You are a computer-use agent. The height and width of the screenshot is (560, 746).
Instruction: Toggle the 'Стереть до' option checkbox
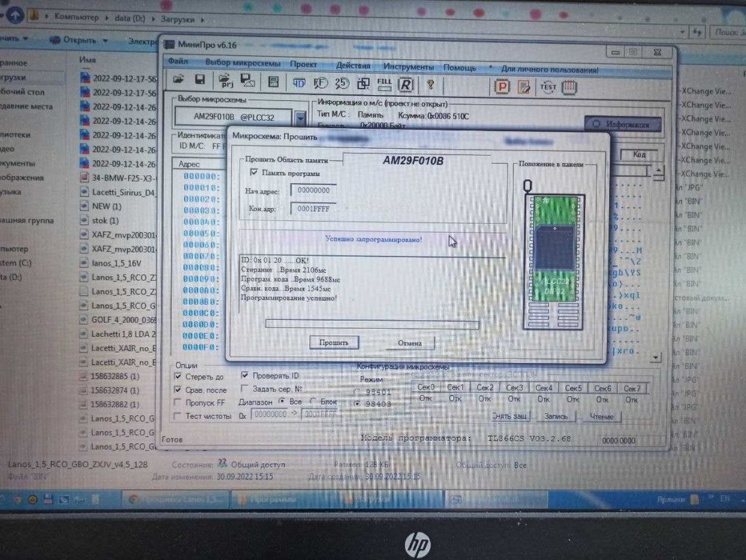coord(178,376)
